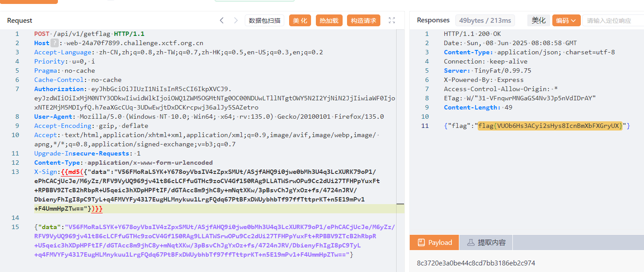Focus the 请输入定位响应 search field
The height and width of the screenshot is (272, 644).
[x=614, y=20]
